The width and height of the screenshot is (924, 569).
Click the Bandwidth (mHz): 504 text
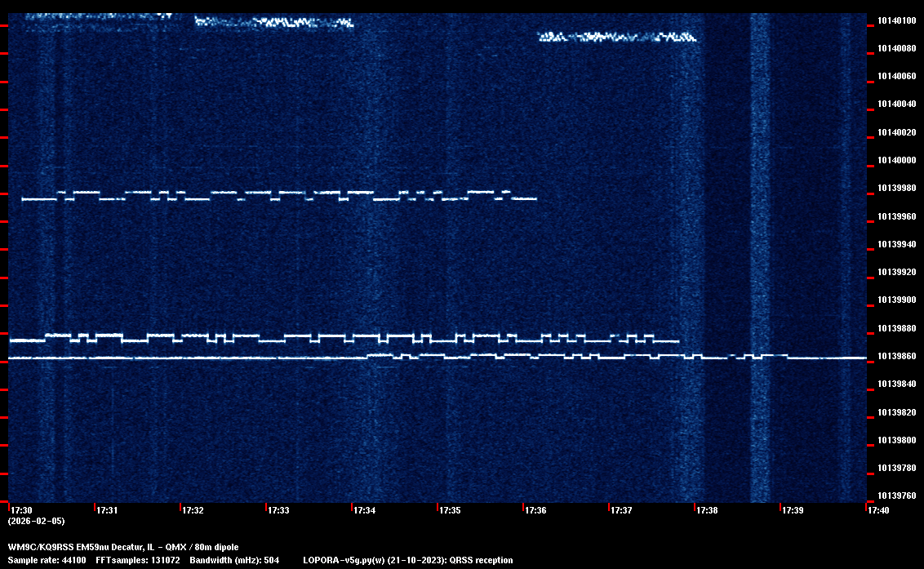tap(234, 560)
